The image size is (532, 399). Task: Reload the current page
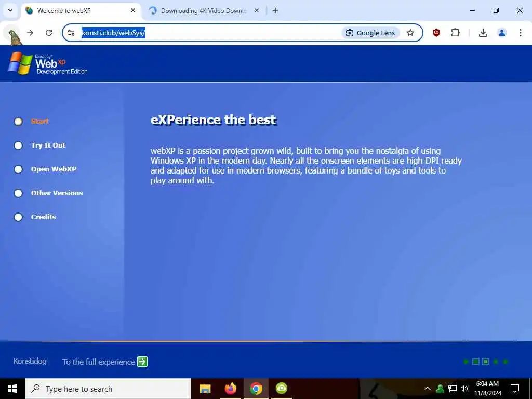[x=49, y=33]
